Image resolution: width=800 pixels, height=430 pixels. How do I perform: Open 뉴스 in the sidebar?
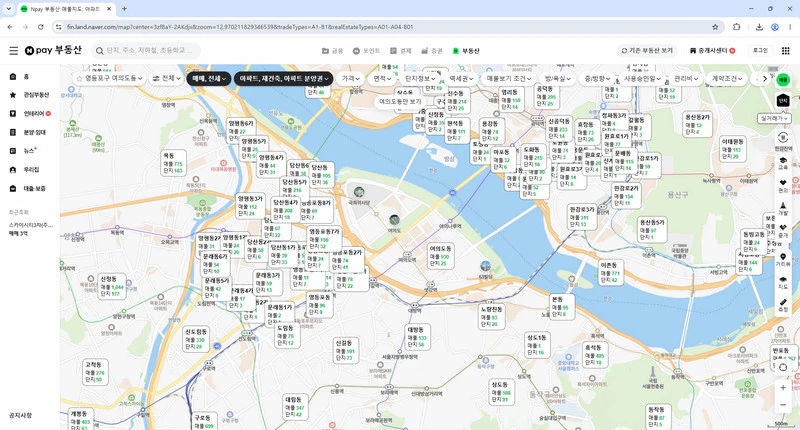(x=23, y=150)
